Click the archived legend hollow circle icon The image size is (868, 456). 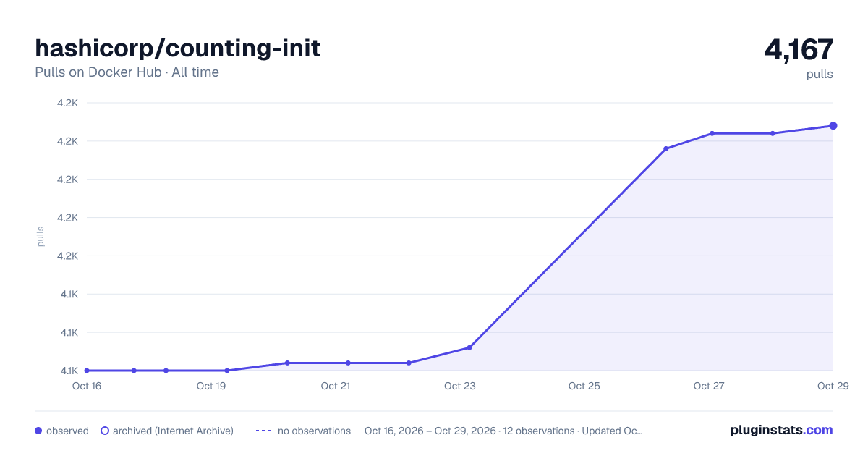click(x=105, y=431)
